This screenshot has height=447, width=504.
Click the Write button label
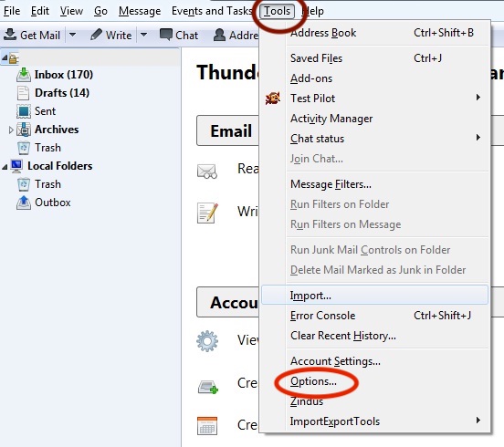(119, 35)
